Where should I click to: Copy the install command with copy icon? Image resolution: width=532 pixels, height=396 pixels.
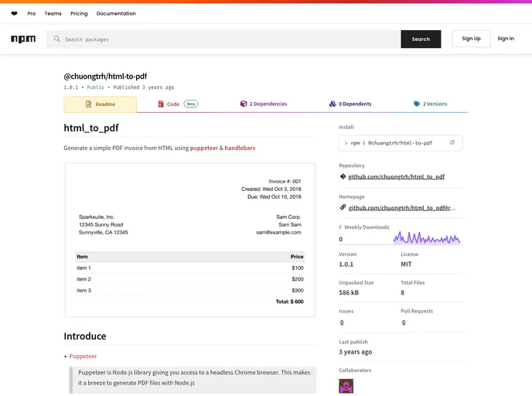[x=452, y=143]
